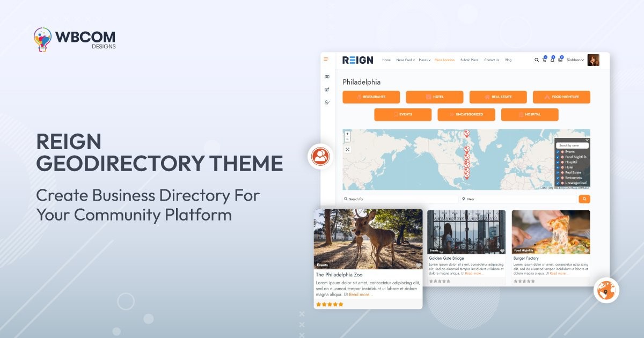
Task: Open the Burger Factory pizza image
Action: tap(551, 232)
